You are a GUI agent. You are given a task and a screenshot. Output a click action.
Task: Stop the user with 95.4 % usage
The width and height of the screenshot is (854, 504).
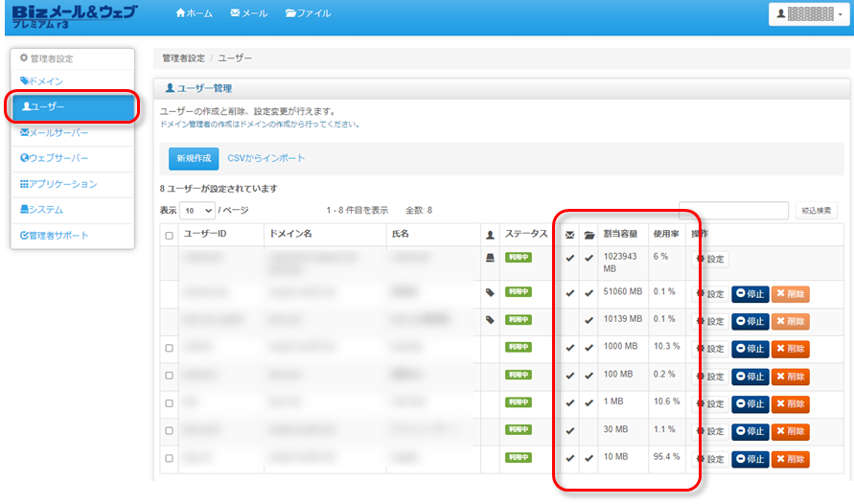[x=750, y=459]
